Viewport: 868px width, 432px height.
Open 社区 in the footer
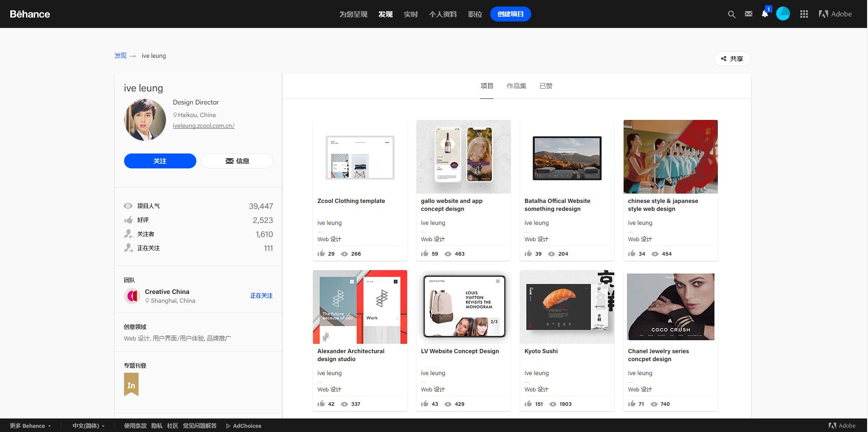(x=173, y=426)
